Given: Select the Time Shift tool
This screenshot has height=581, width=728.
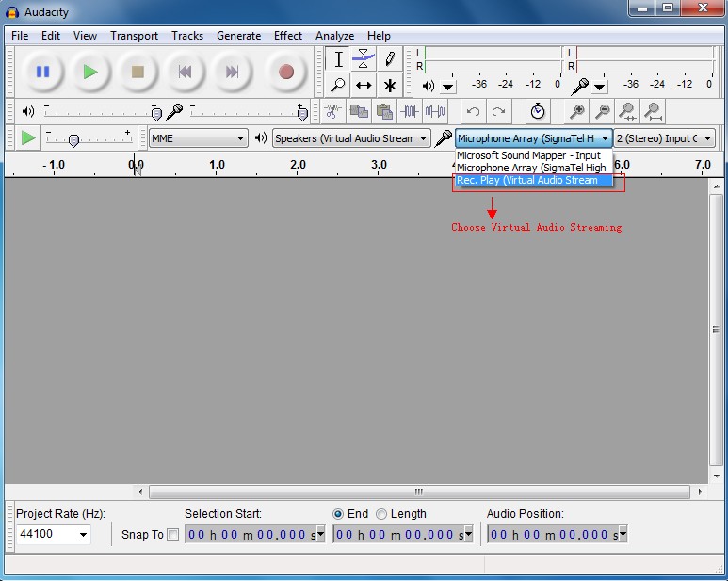Looking at the screenshot, I should click(x=364, y=85).
